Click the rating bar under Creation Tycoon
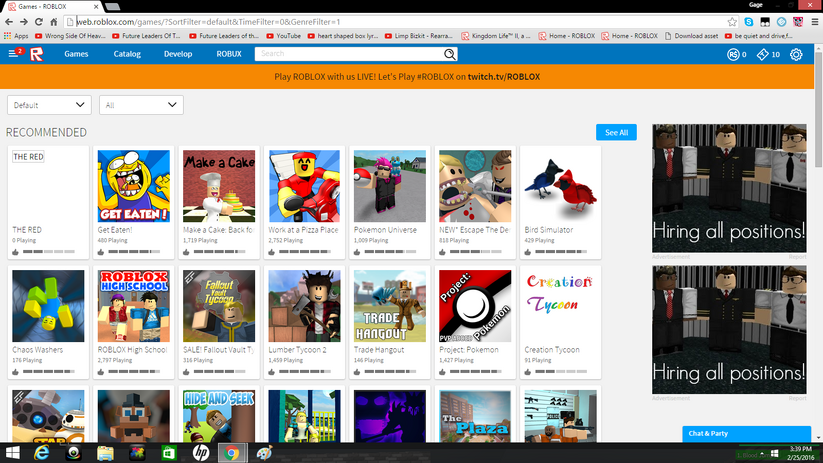The image size is (823, 463). (561, 372)
